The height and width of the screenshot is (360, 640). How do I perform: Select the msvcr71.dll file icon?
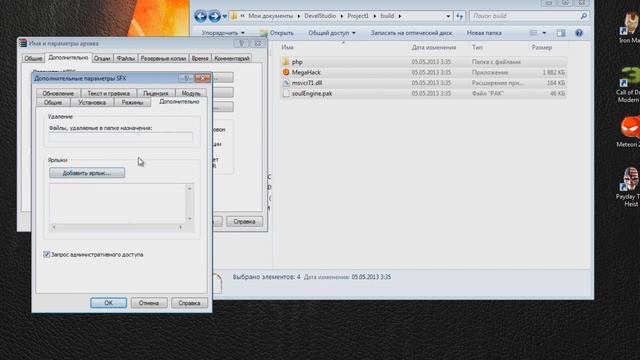click(286, 83)
